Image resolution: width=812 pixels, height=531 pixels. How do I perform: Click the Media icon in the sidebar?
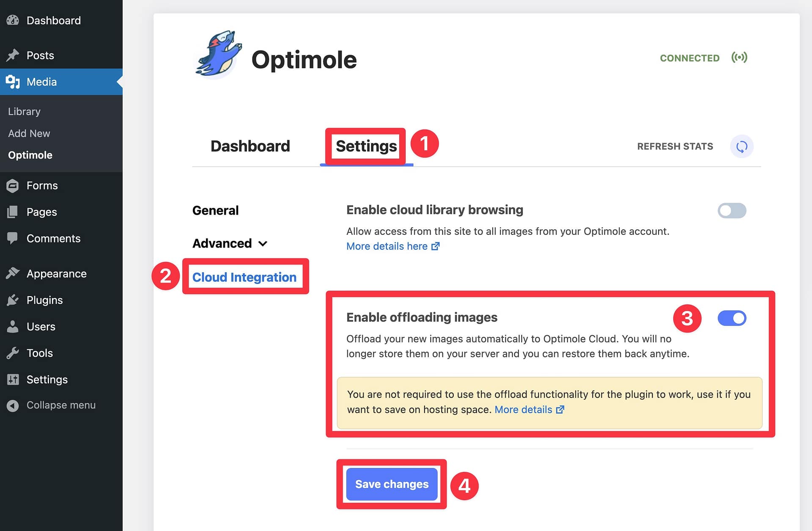click(13, 82)
